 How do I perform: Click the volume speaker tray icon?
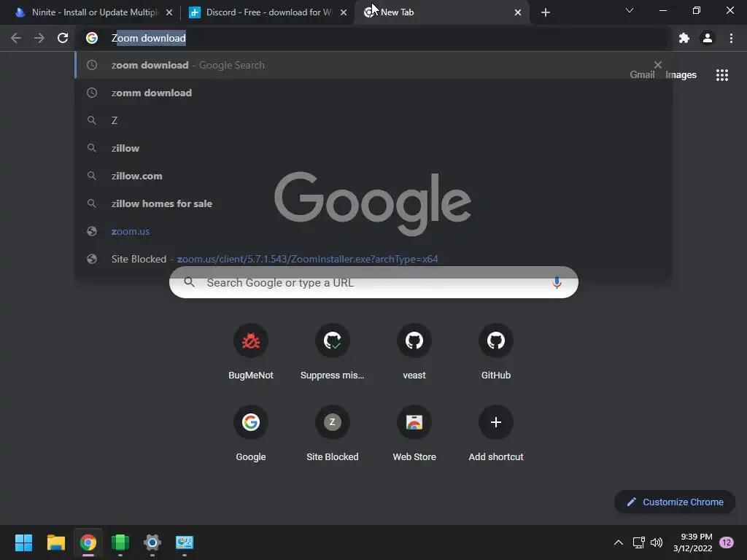tap(657, 542)
